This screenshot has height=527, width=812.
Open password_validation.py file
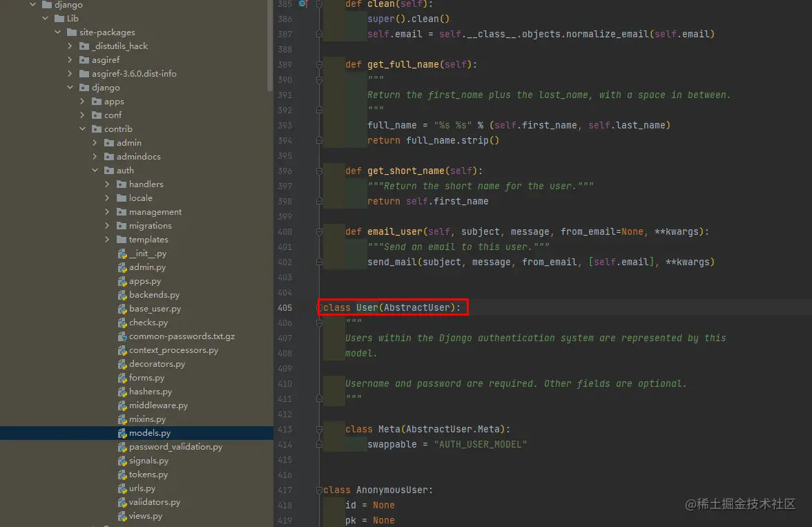(x=175, y=447)
